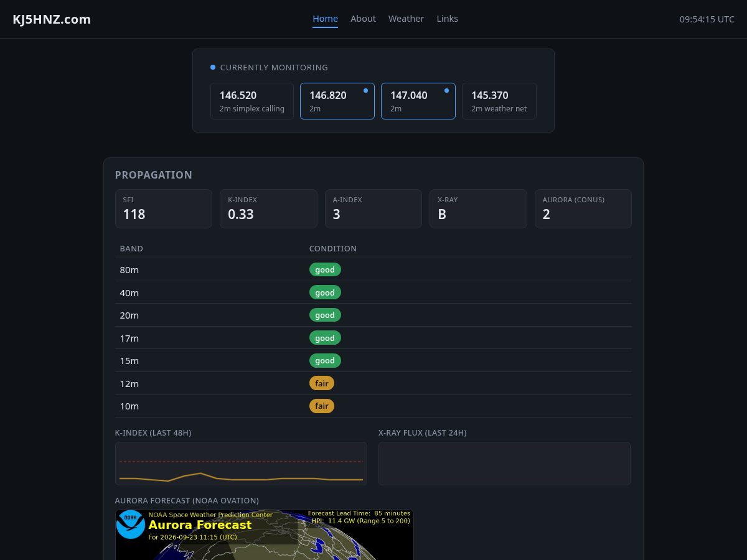Screen dimensions: 747x560
Task: Click the 15m band label
Action: (129, 361)
